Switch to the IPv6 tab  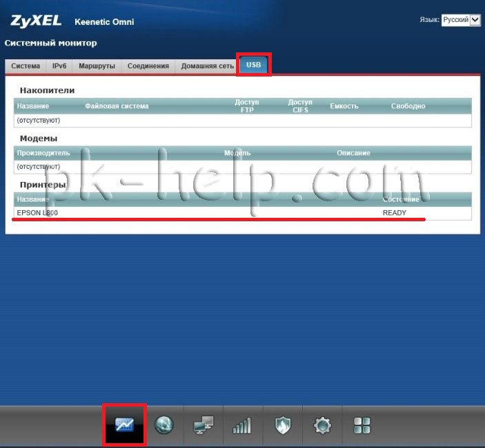point(59,66)
